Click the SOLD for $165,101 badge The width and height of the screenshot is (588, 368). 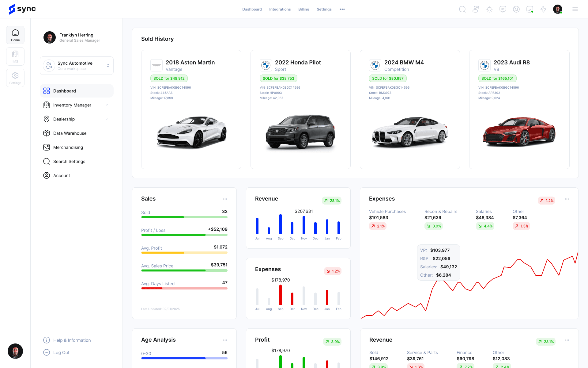(497, 79)
